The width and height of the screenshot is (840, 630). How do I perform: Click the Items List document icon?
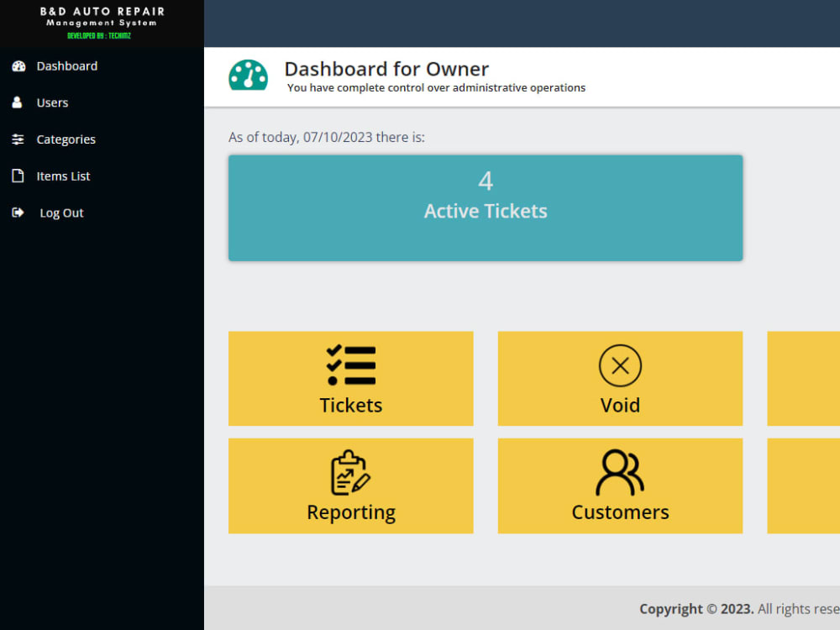click(18, 176)
